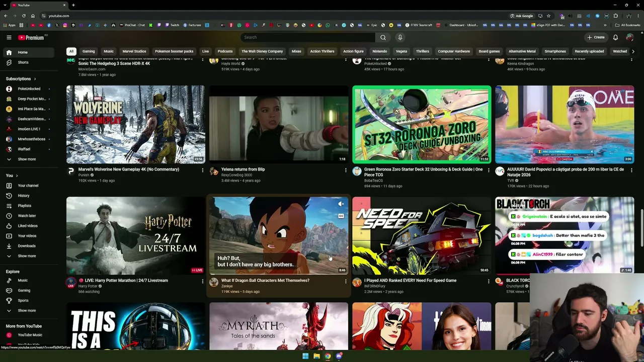Play the ST32 Roronoa Zoro thumbnail
Screen dimensions: 644x362
(x=422, y=124)
